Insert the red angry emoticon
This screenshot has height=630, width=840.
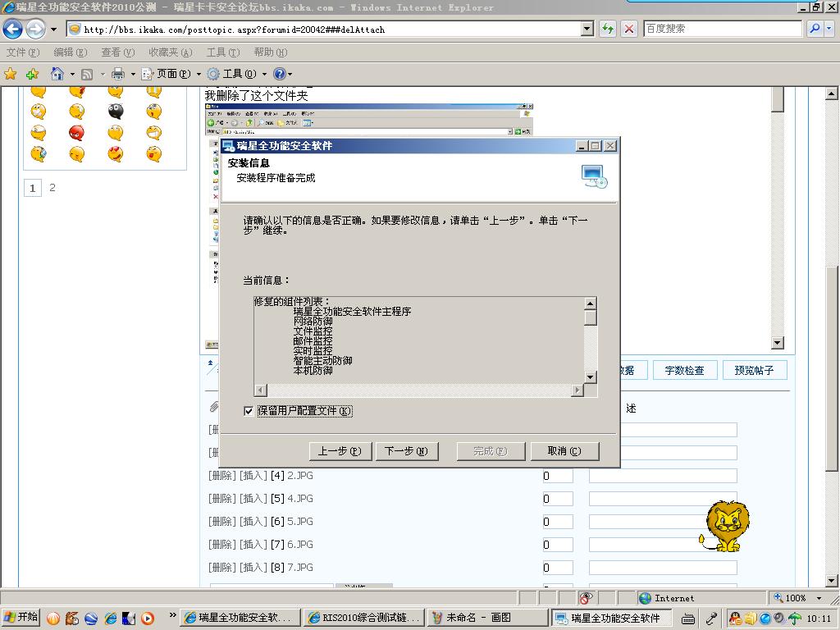[76, 132]
